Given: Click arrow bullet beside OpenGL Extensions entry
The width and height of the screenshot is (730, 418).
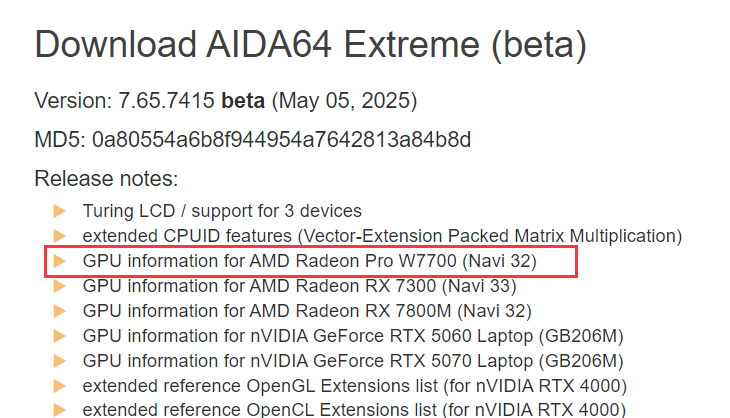Looking at the screenshot, I should click(x=59, y=386).
